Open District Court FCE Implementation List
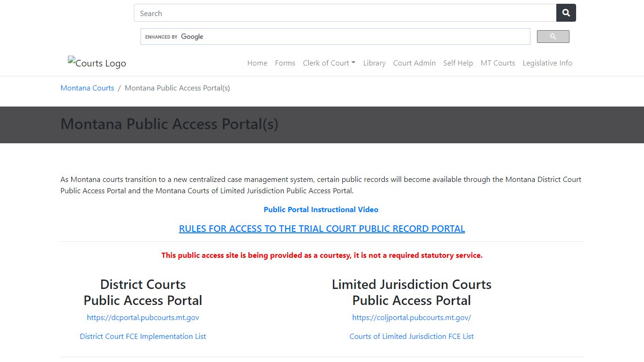 tap(143, 337)
